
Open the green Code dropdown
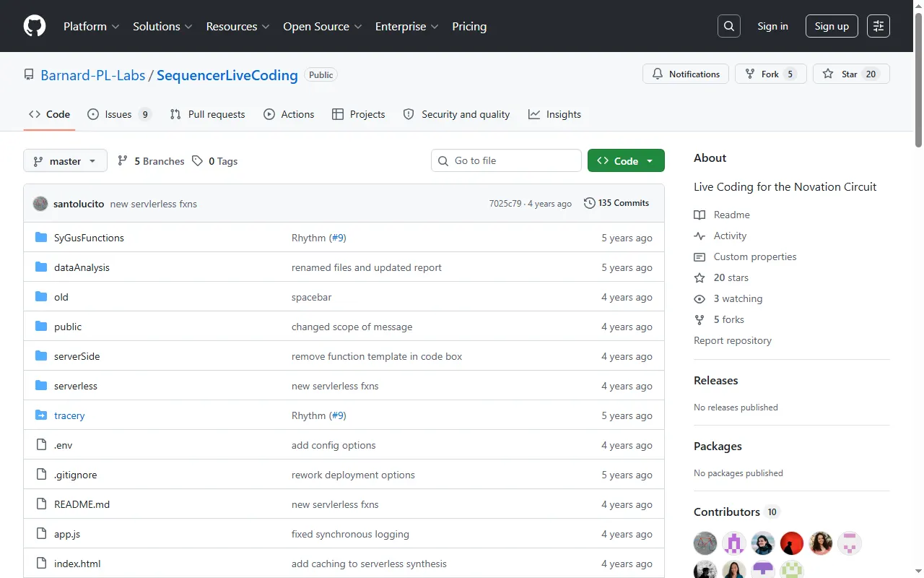coord(626,161)
